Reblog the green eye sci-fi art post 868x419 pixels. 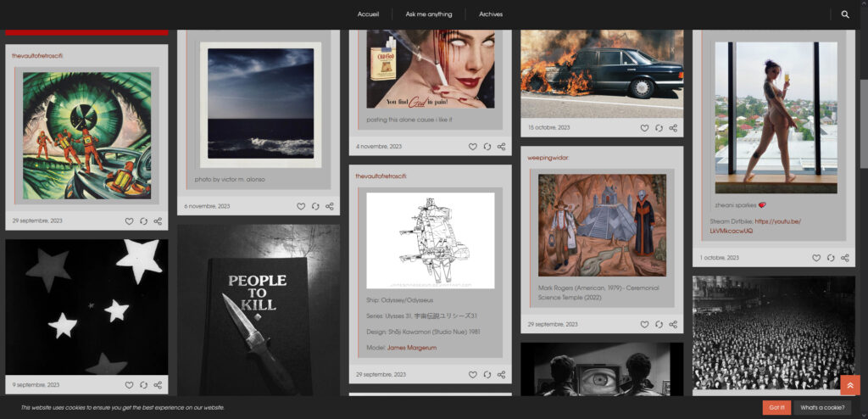pyautogui.click(x=143, y=221)
